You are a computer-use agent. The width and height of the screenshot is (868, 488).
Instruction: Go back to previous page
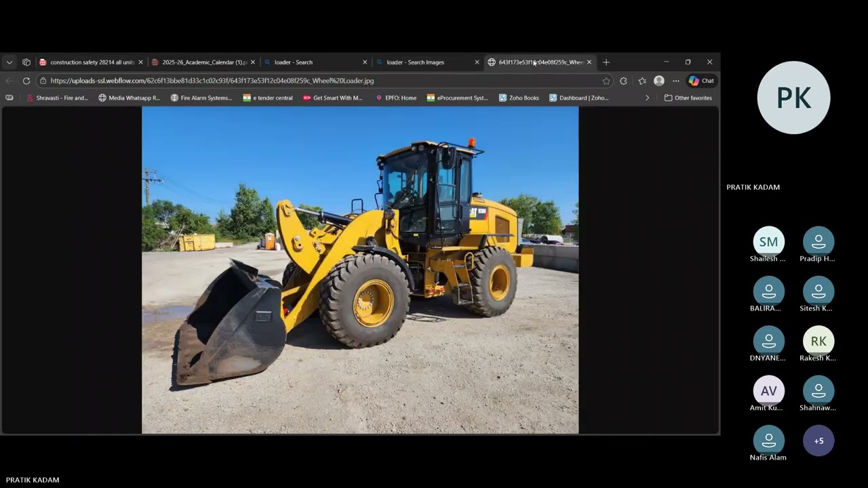click(9, 81)
